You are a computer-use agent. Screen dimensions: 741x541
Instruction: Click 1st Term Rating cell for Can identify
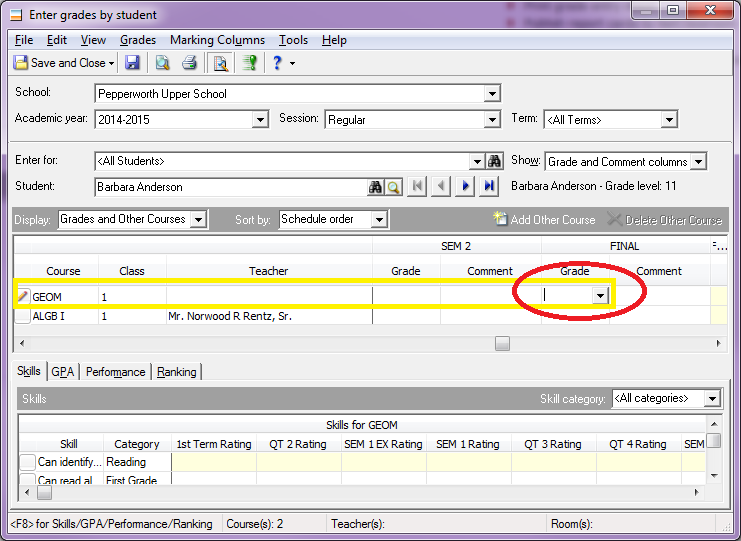pyautogui.click(x=214, y=462)
